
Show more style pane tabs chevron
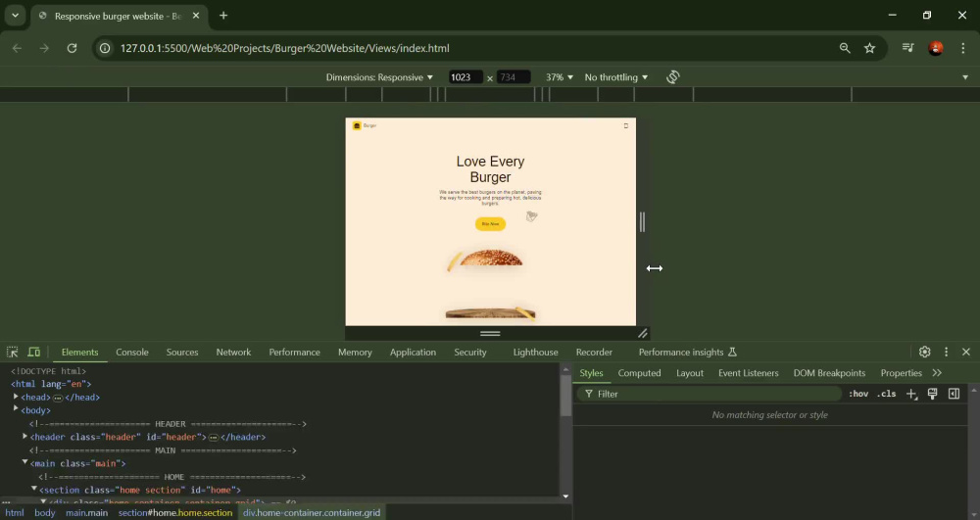(x=936, y=373)
